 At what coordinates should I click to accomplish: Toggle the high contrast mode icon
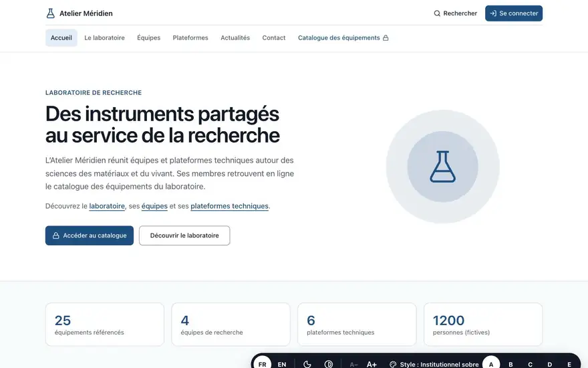[x=329, y=364]
